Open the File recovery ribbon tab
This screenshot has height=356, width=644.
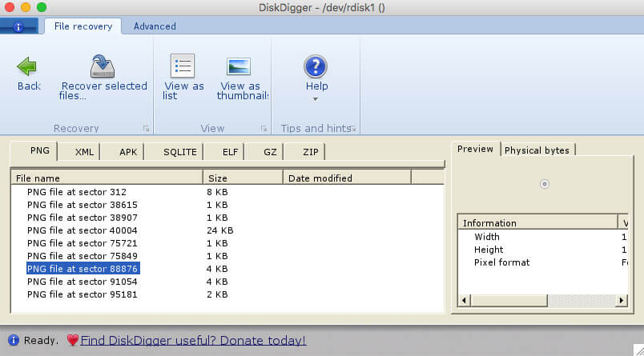(83, 26)
